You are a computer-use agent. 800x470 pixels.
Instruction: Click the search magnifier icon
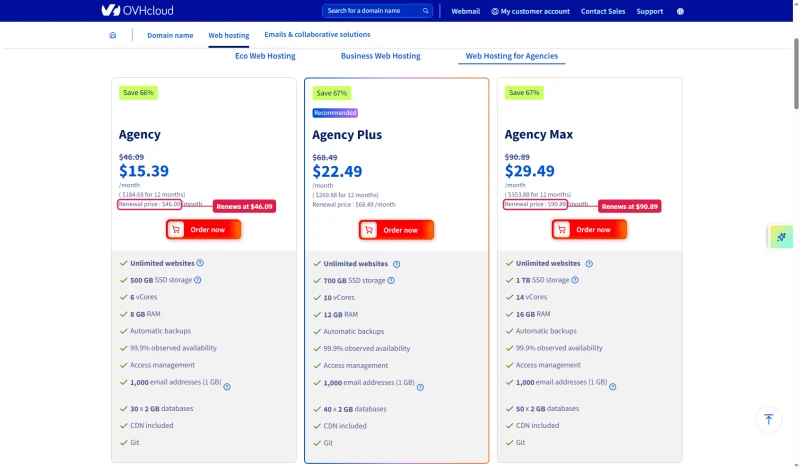(x=426, y=11)
